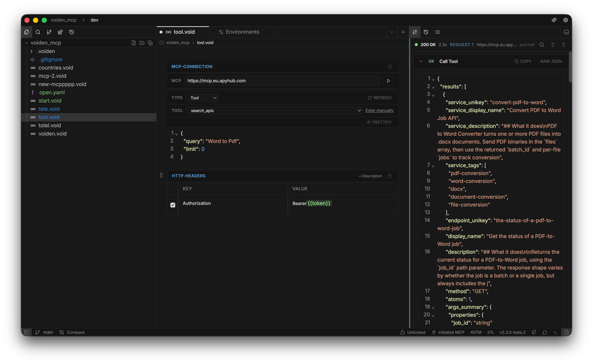Open the list view icon in response toolbar
The width and height of the screenshot is (593, 364).
coord(437,32)
